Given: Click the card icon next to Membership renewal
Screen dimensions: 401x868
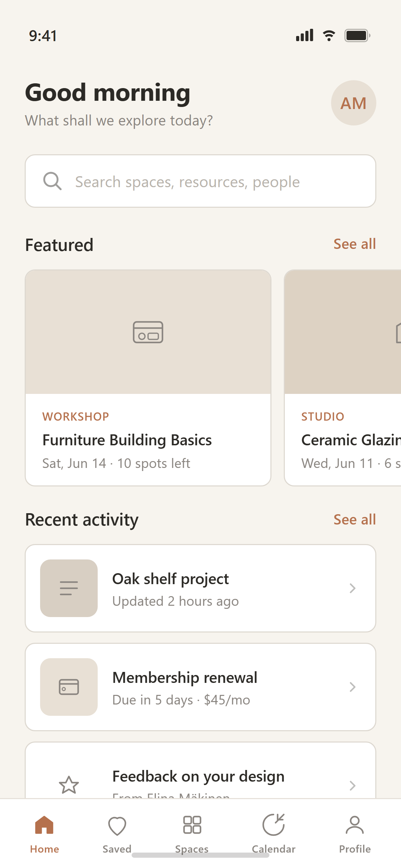Looking at the screenshot, I should point(69,687).
